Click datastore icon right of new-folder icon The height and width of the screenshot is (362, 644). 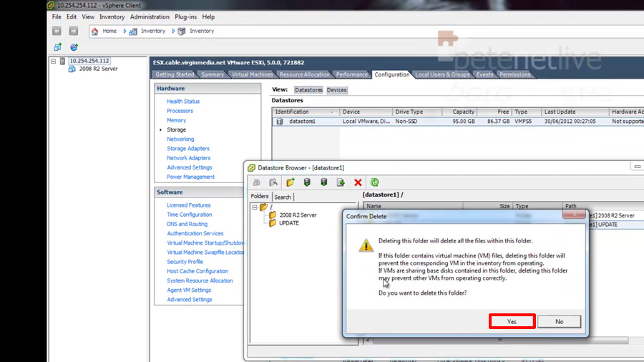click(x=307, y=182)
